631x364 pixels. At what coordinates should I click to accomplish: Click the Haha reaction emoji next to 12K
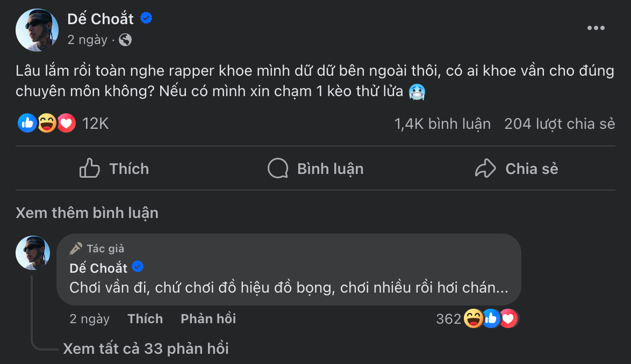coord(47,123)
